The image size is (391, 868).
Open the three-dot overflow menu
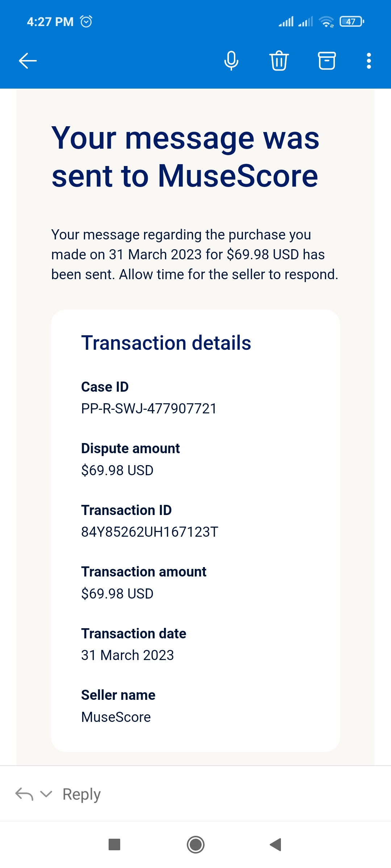(369, 61)
